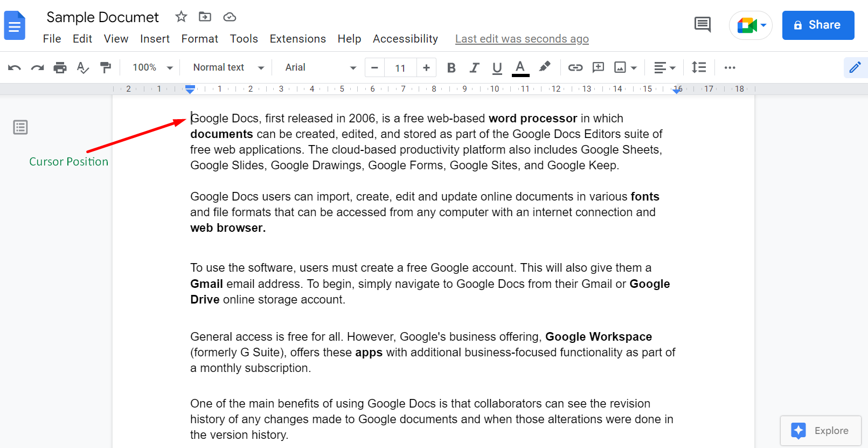Viewport: 868px width, 448px height.
Task: Rename the Sample Documet title
Action: coord(103,17)
